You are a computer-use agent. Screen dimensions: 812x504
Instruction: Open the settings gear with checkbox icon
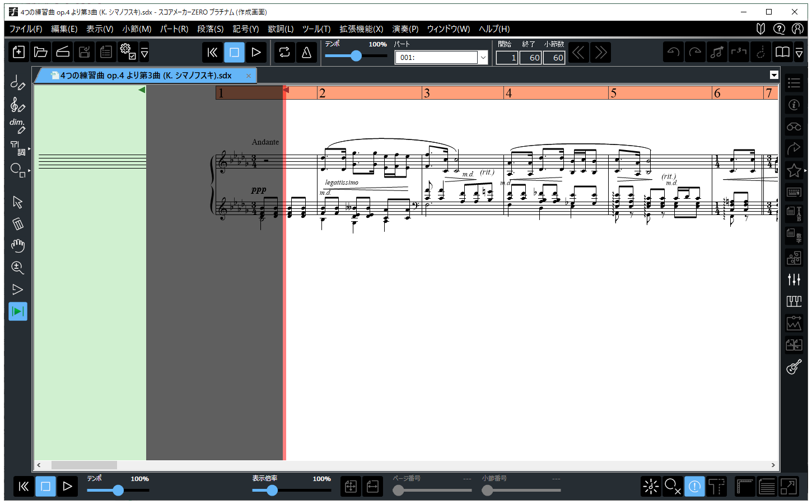coord(128,52)
